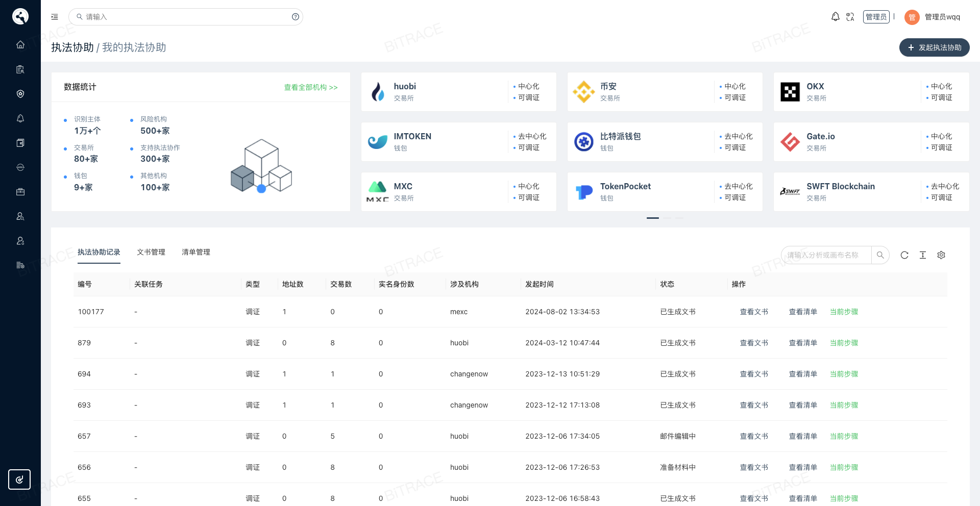
Task: Click the 执法协助 breadcrumb
Action: point(72,47)
